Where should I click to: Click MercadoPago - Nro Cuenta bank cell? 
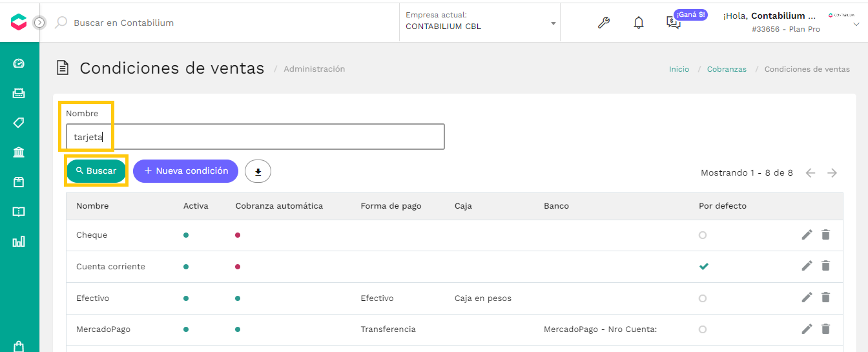(600, 329)
